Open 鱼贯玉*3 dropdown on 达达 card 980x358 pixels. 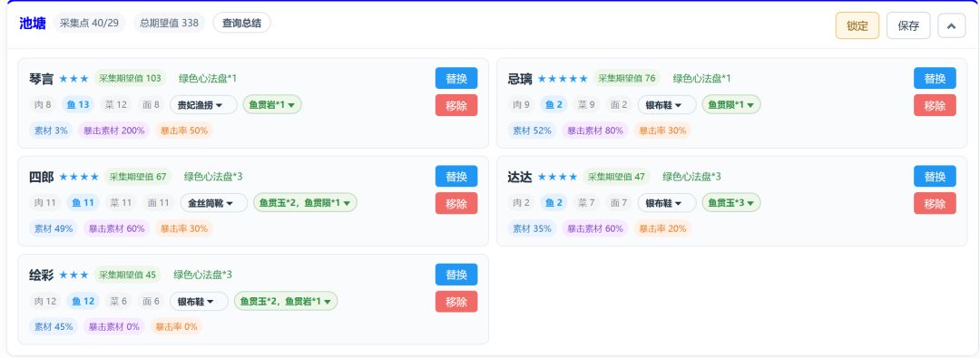[x=731, y=203]
